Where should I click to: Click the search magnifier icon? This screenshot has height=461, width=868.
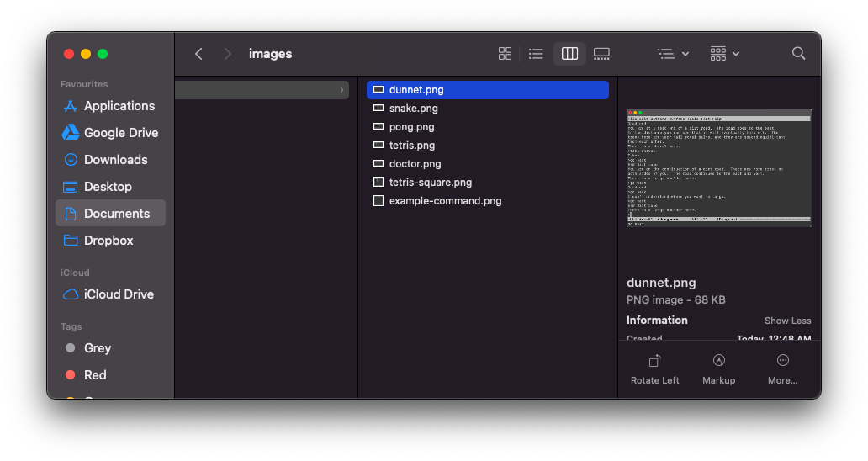pyautogui.click(x=798, y=54)
